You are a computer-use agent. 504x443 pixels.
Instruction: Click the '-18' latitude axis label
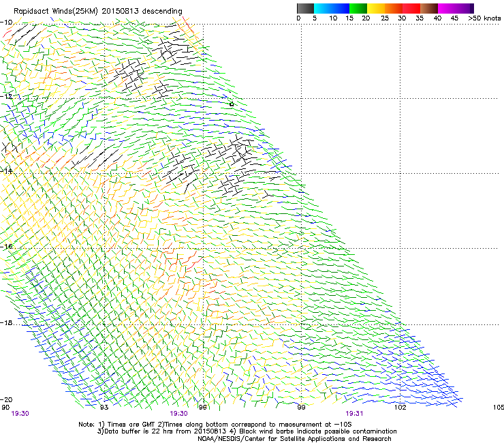point(6,322)
